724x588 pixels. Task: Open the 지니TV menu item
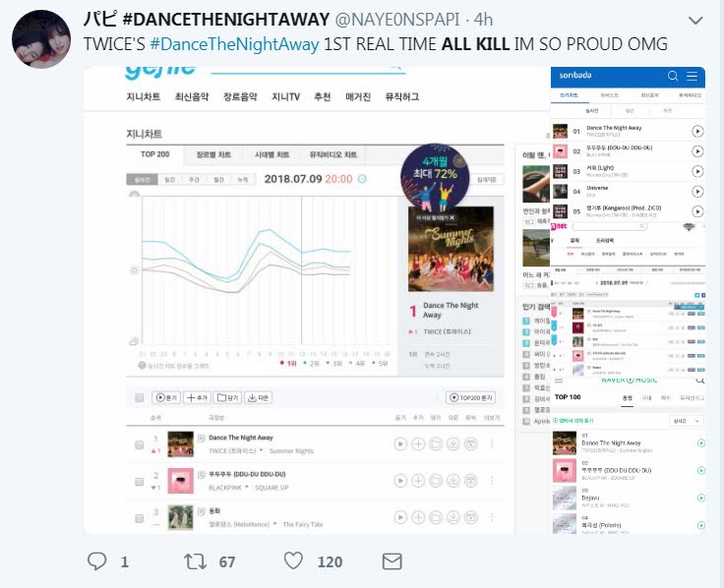(x=286, y=96)
